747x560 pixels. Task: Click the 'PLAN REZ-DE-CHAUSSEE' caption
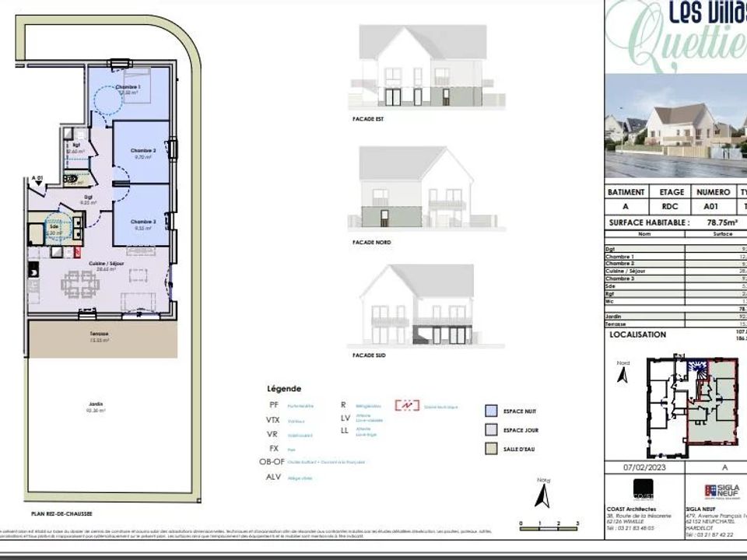[61, 514]
